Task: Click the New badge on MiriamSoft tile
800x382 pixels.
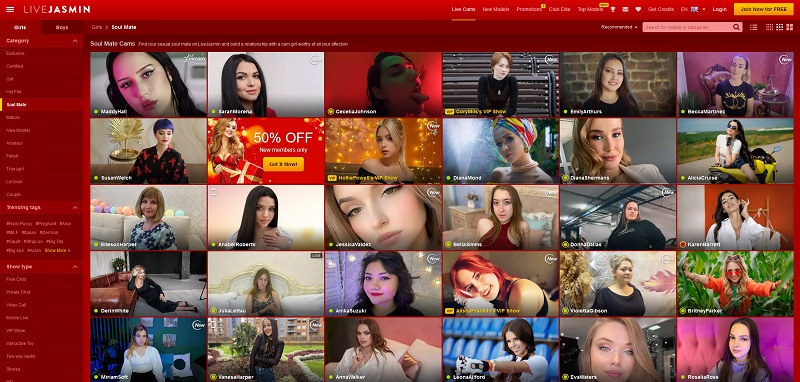Action: (198, 325)
